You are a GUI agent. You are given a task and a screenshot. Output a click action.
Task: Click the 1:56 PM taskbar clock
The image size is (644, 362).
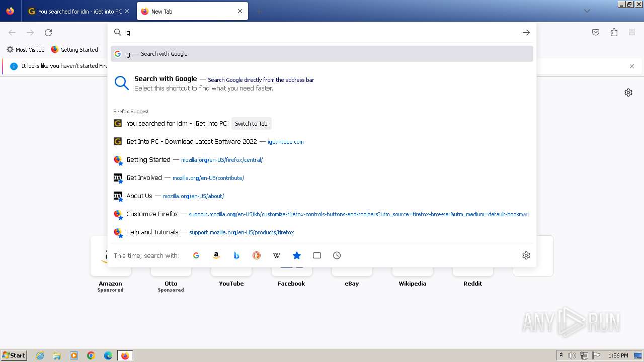(x=618, y=355)
